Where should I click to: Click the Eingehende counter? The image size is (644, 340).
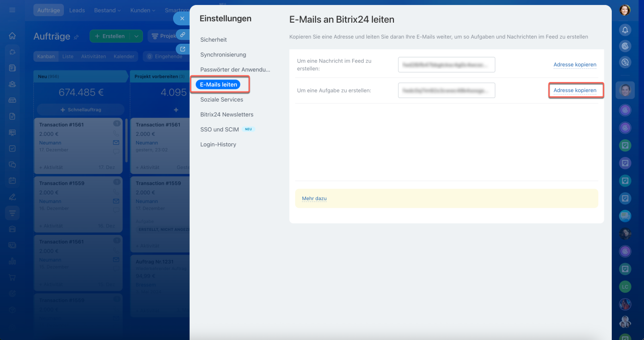pyautogui.click(x=165, y=56)
